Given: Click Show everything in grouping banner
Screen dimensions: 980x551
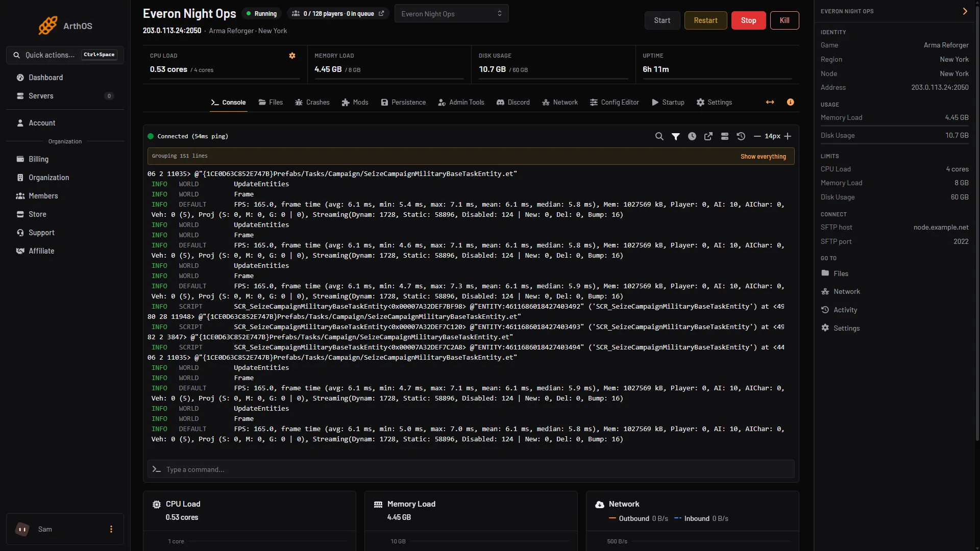Looking at the screenshot, I should tap(763, 157).
